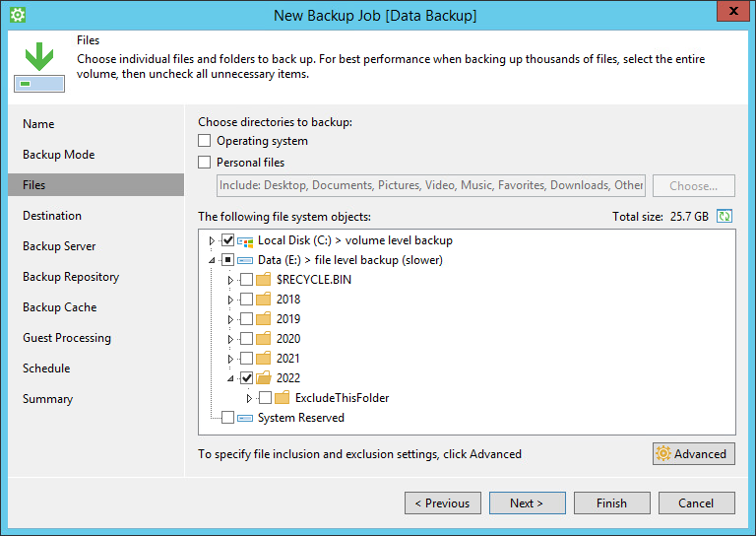Expand the 2018 folder node

[230, 300]
